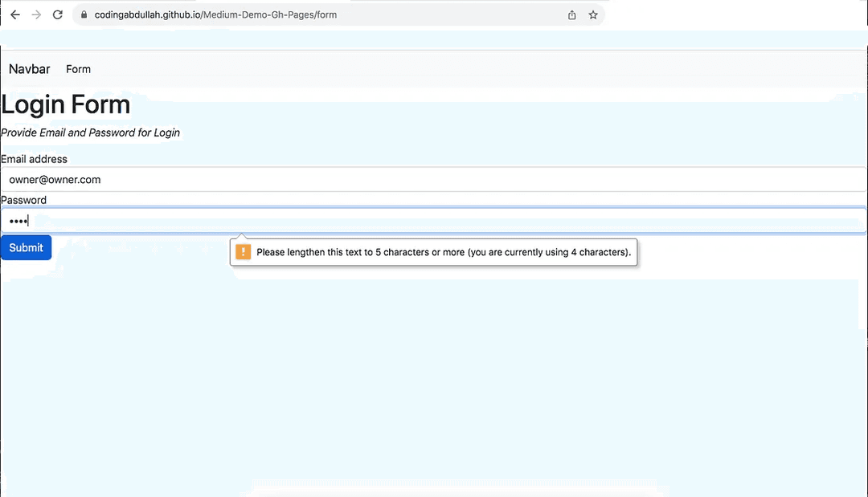The image size is (868, 497).
Task: Go to the Form nav item
Action: pyautogui.click(x=78, y=69)
